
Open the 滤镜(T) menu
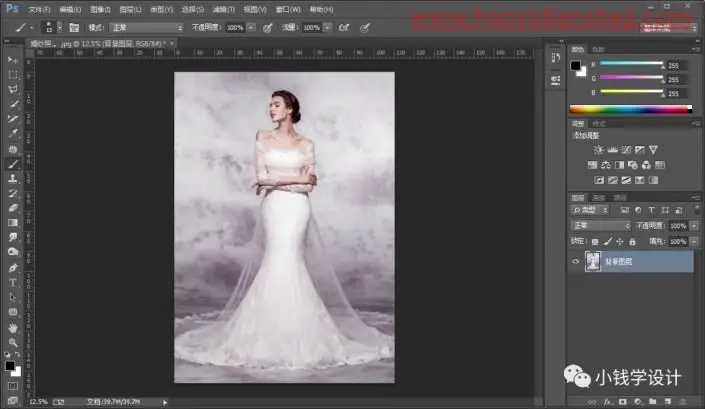pyautogui.click(x=223, y=9)
